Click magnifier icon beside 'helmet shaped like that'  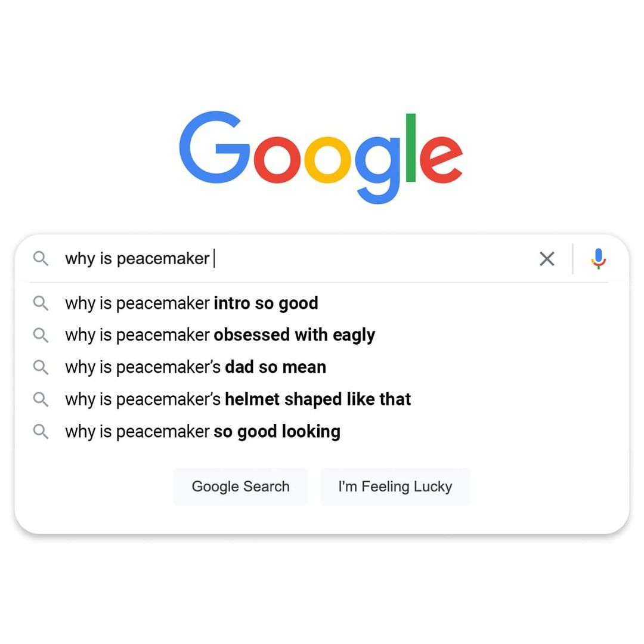click(41, 399)
